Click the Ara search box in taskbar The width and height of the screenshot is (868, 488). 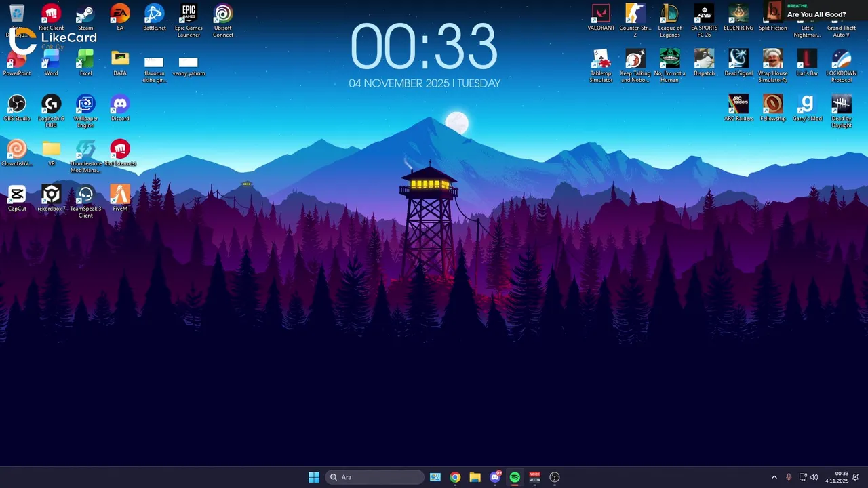click(374, 477)
